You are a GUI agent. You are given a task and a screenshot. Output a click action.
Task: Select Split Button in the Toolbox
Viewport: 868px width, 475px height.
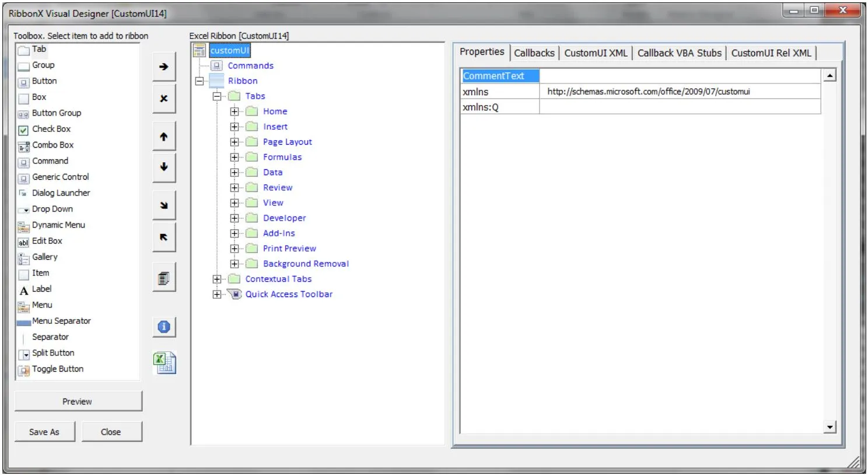point(53,353)
